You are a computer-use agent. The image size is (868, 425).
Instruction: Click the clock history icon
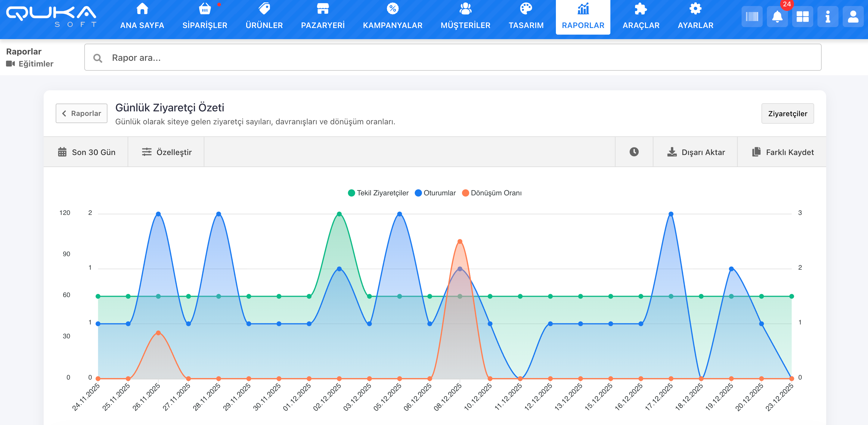634,152
